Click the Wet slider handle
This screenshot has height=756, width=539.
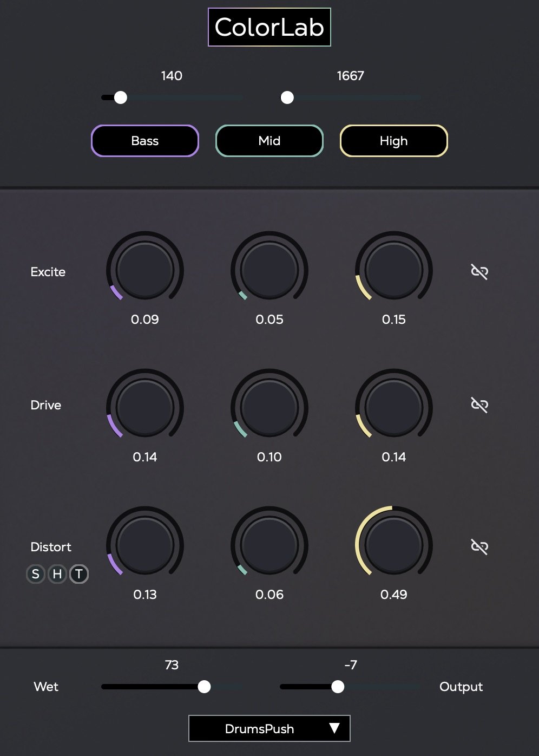click(204, 687)
